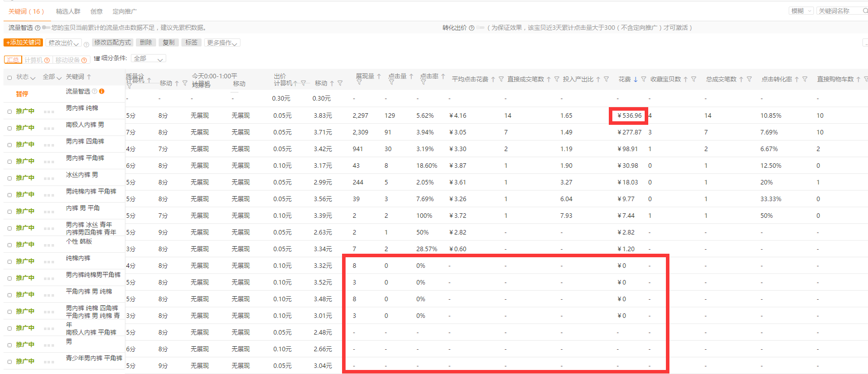Sort 直接成交笔数 column arrow
The image size is (868, 374).
[x=549, y=79]
